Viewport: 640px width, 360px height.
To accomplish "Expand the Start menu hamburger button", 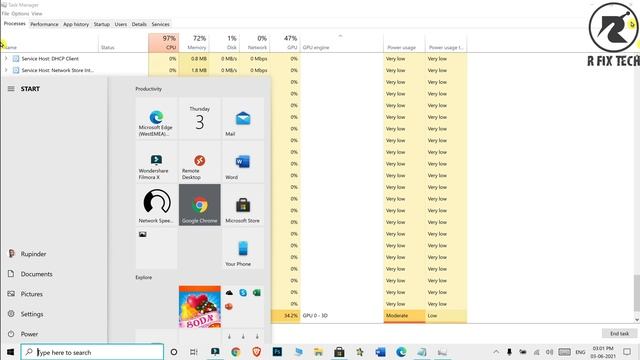I will [11, 89].
